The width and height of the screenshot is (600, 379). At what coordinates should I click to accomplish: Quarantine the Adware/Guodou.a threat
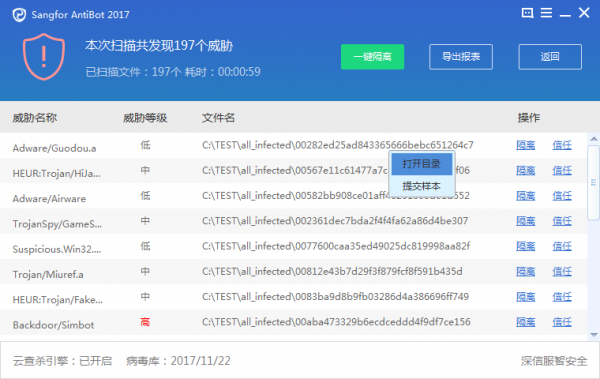(x=525, y=145)
